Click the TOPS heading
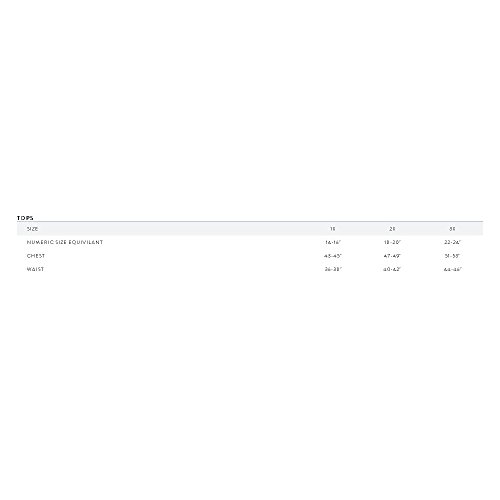Image resolution: width=500 pixels, height=500 pixels. tap(25, 218)
